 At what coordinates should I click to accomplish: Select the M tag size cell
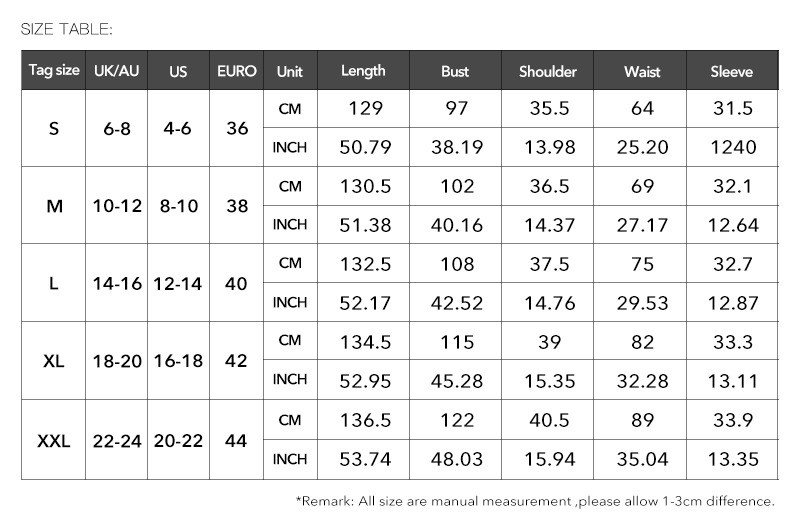54,206
